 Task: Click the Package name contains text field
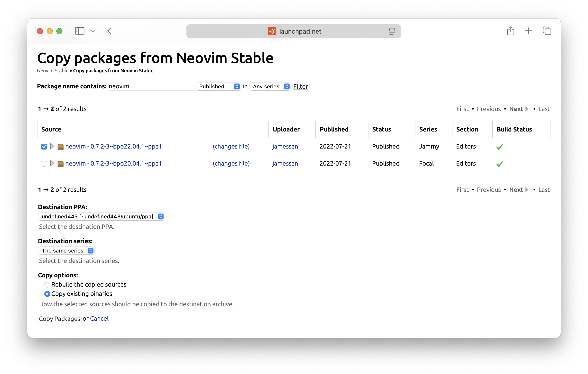(x=150, y=86)
